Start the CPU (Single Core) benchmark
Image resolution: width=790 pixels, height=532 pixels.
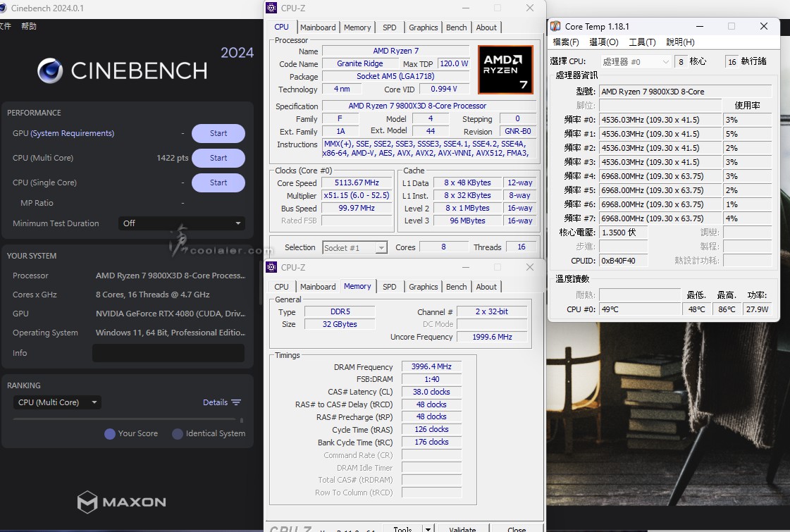click(218, 183)
